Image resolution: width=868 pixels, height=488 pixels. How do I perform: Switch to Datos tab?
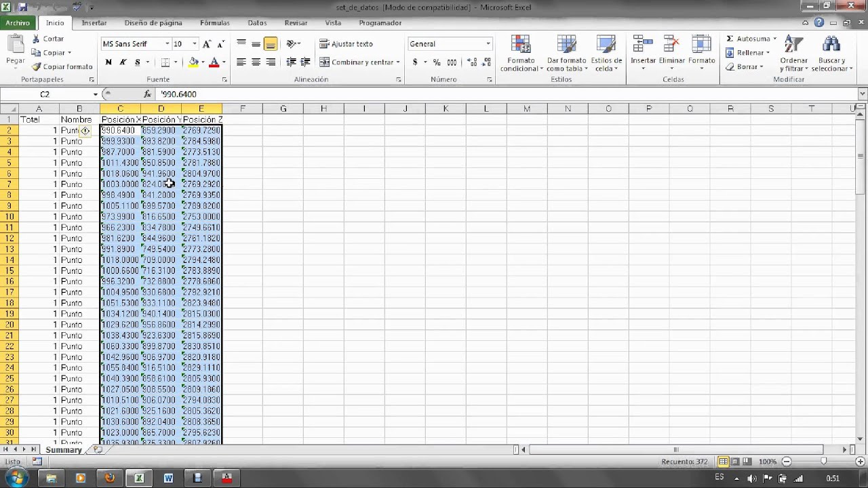257,23
